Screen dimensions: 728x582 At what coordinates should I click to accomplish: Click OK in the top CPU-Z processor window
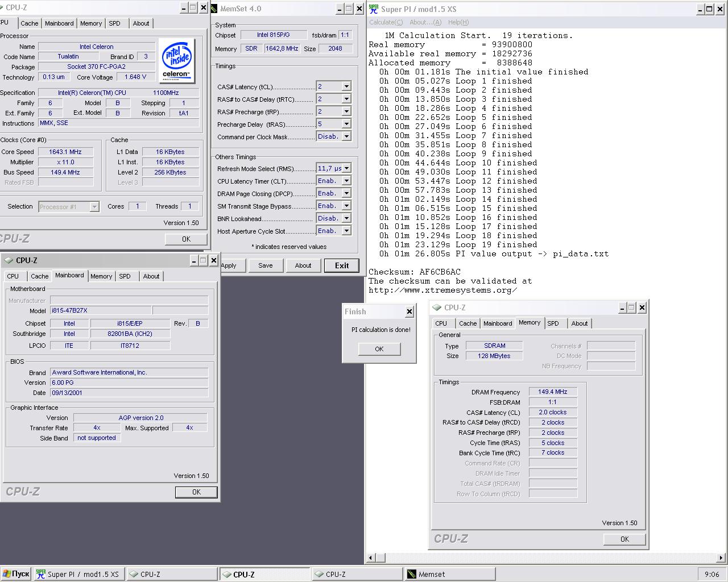pyautogui.click(x=186, y=239)
